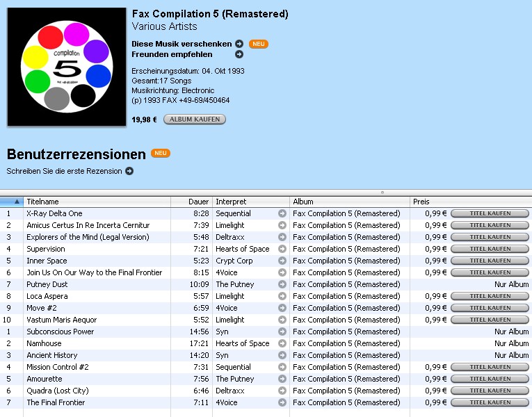Click the Various Artists text
The height and width of the screenshot is (417, 532).
[x=165, y=26]
